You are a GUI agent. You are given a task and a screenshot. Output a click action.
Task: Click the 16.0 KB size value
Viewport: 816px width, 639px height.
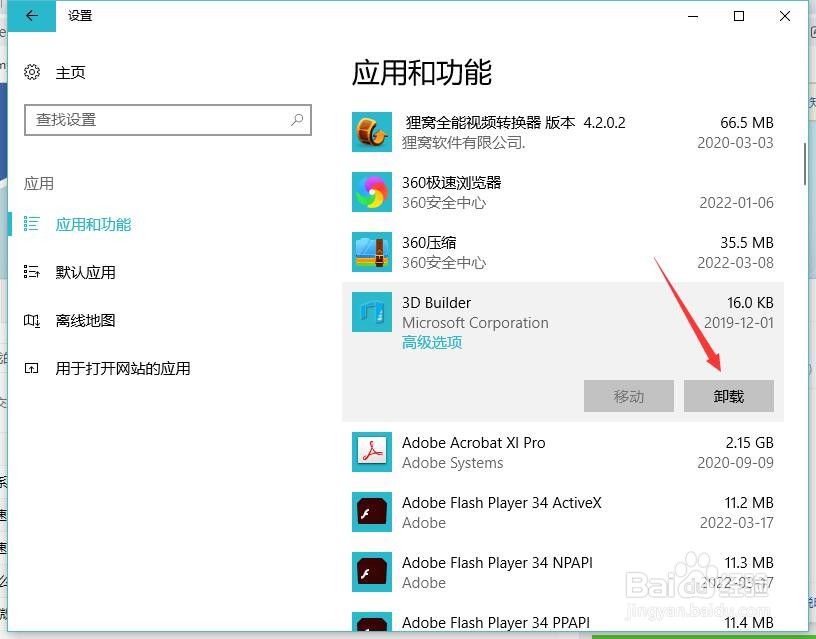pos(750,302)
